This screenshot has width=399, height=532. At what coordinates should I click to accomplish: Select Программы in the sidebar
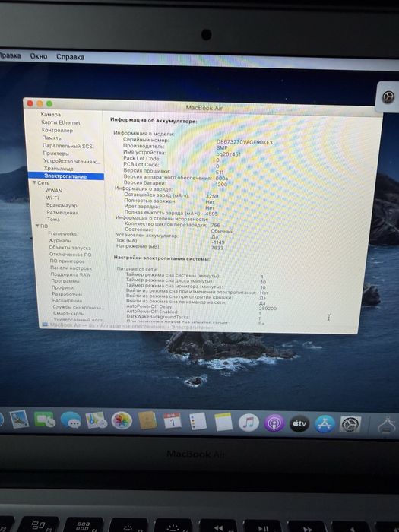65,281
